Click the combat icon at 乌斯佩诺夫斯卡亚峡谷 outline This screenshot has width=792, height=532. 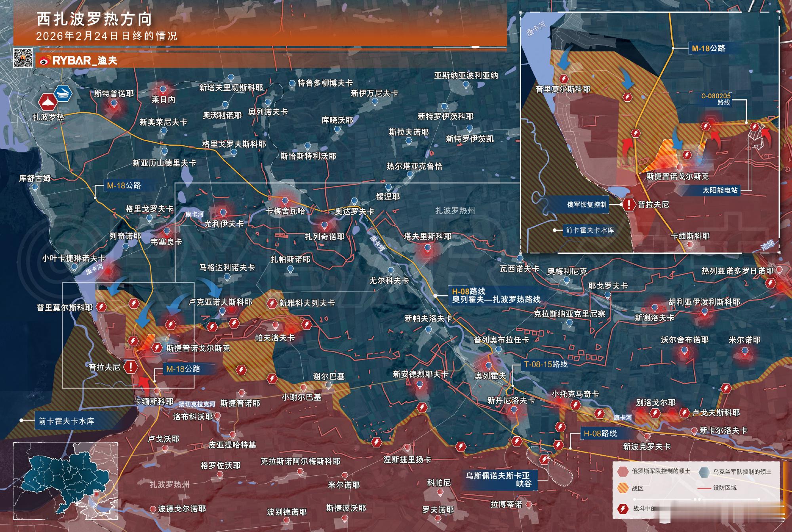click(x=544, y=460)
